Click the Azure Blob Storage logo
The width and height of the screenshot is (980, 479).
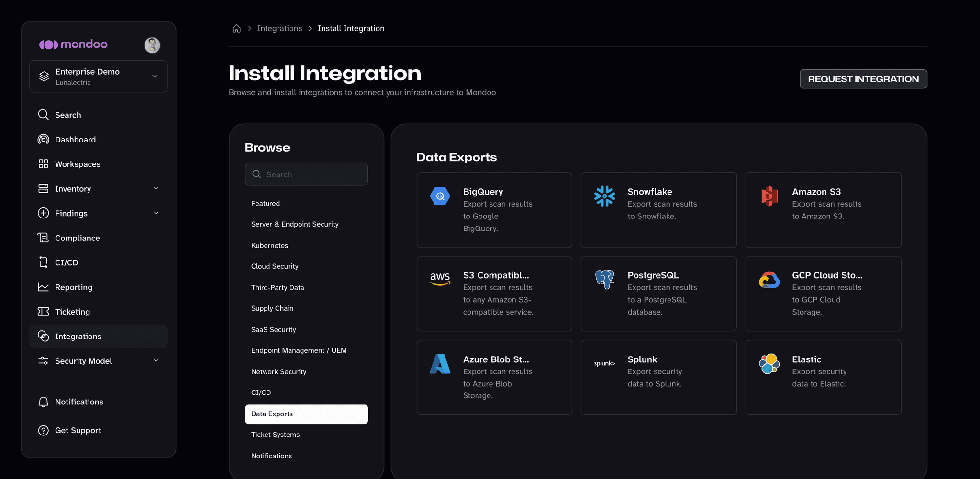440,364
